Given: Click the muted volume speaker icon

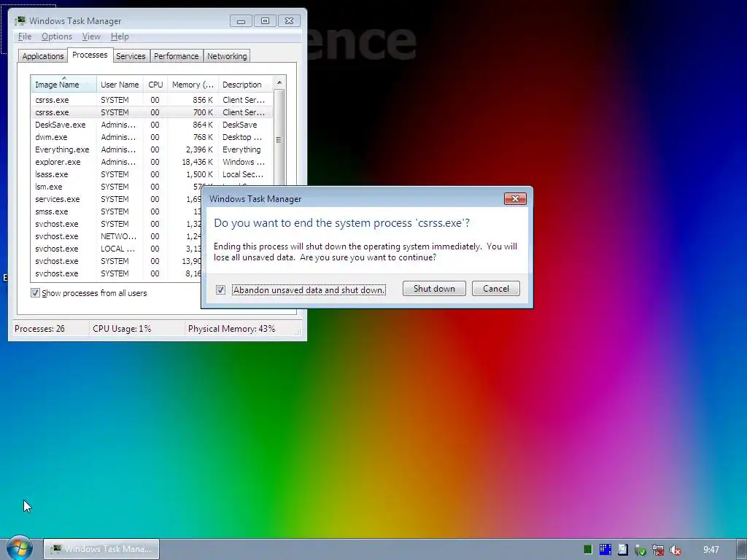Looking at the screenshot, I should pos(675,550).
